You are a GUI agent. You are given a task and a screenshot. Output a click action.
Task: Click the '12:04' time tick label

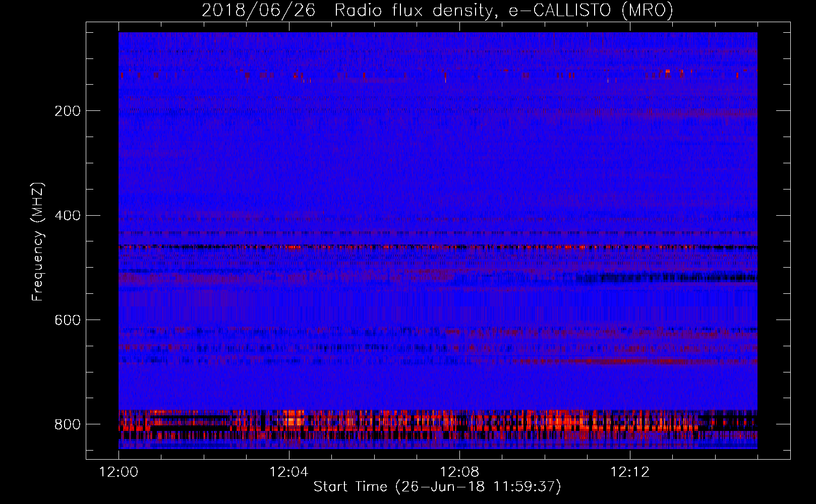(288, 472)
